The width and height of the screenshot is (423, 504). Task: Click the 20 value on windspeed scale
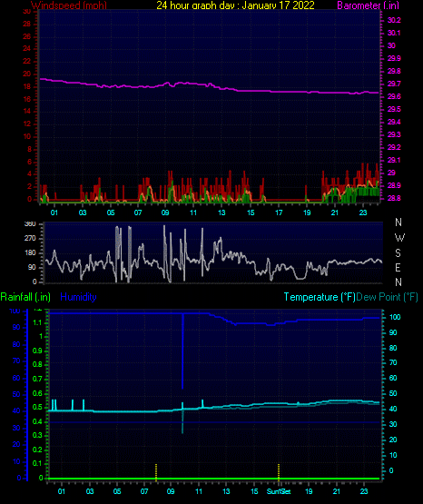(x=27, y=74)
